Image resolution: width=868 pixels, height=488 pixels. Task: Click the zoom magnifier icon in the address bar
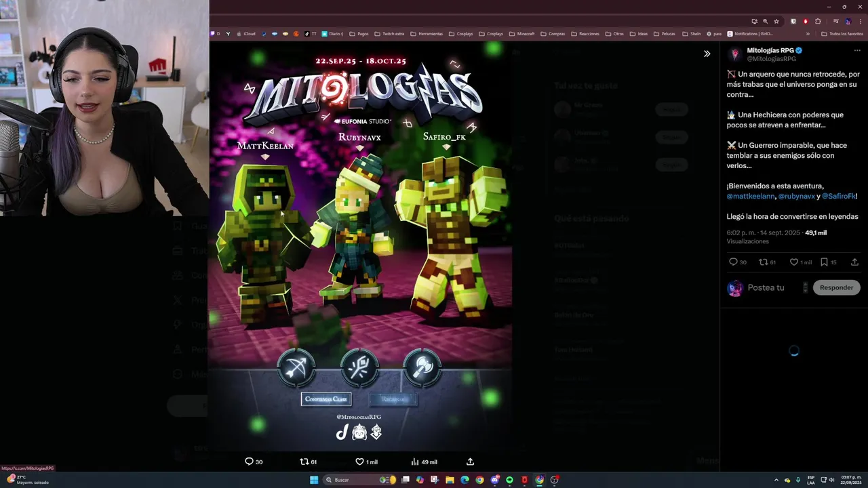765,21
